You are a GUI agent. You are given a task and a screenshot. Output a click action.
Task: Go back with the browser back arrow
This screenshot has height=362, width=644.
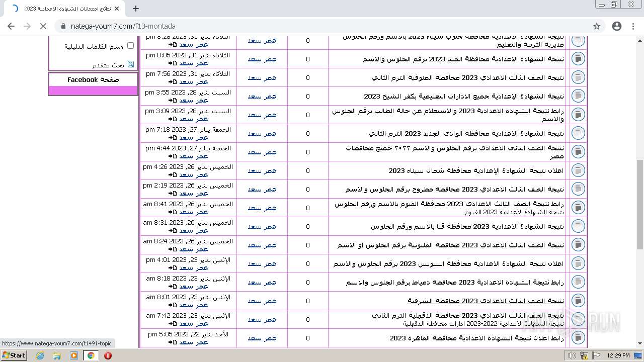(11, 26)
